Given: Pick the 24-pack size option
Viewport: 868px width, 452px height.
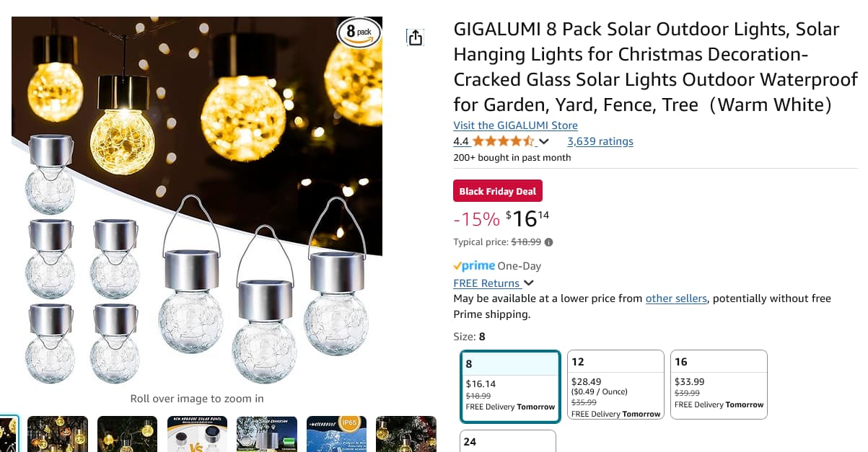Looking at the screenshot, I should pyautogui.click(x=508, y=440).
